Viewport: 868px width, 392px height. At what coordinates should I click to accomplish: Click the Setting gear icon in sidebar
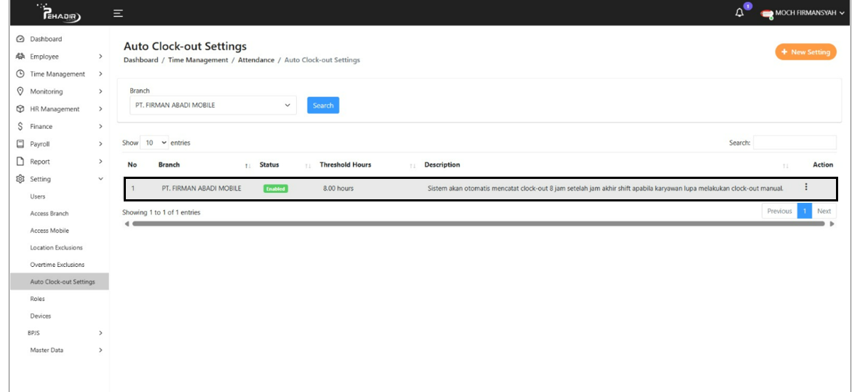click(20, 179)
